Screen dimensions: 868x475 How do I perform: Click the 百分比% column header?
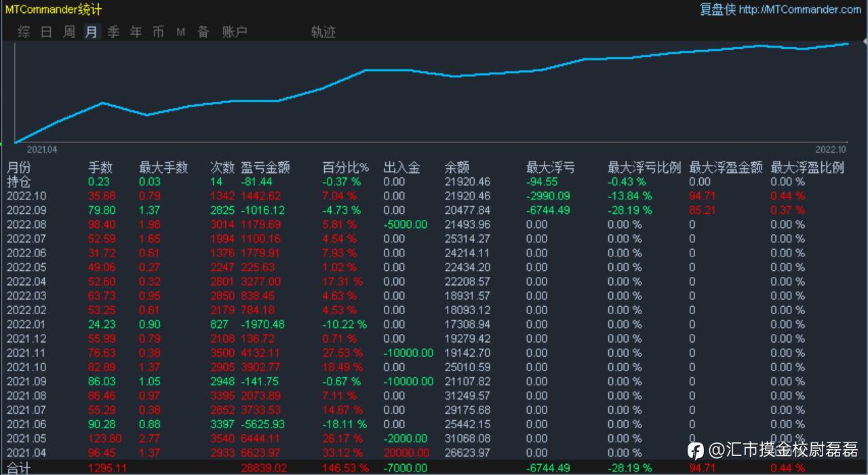[x=346, y=168]
